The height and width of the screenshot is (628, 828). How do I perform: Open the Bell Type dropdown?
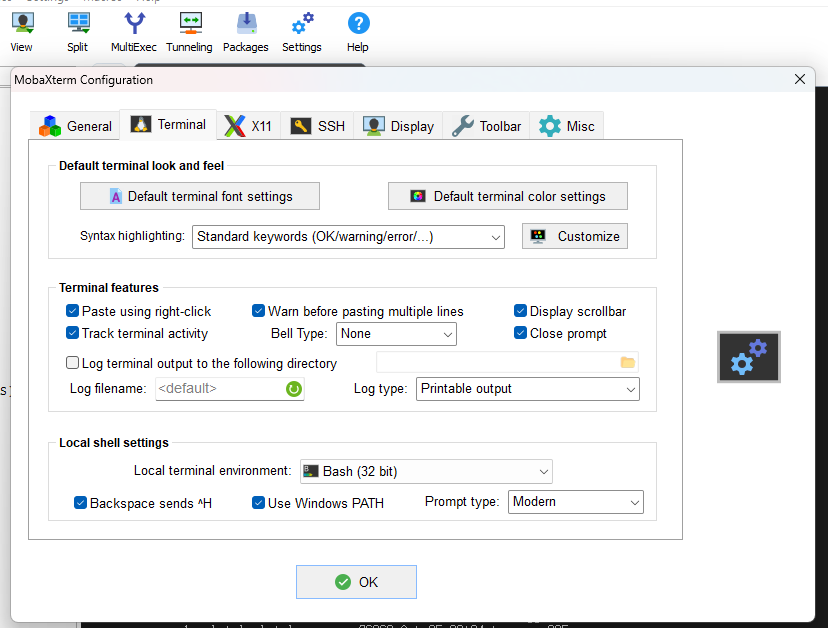396,334
